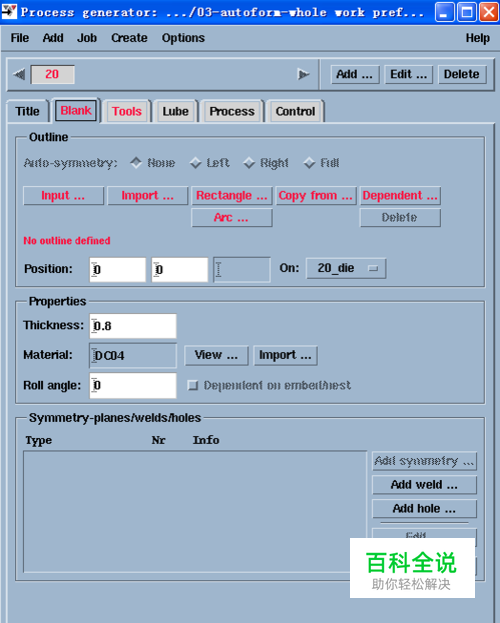Click the Rectangle ... button
500x623 pixels.
pyautogui.click(x=232, y=195)
